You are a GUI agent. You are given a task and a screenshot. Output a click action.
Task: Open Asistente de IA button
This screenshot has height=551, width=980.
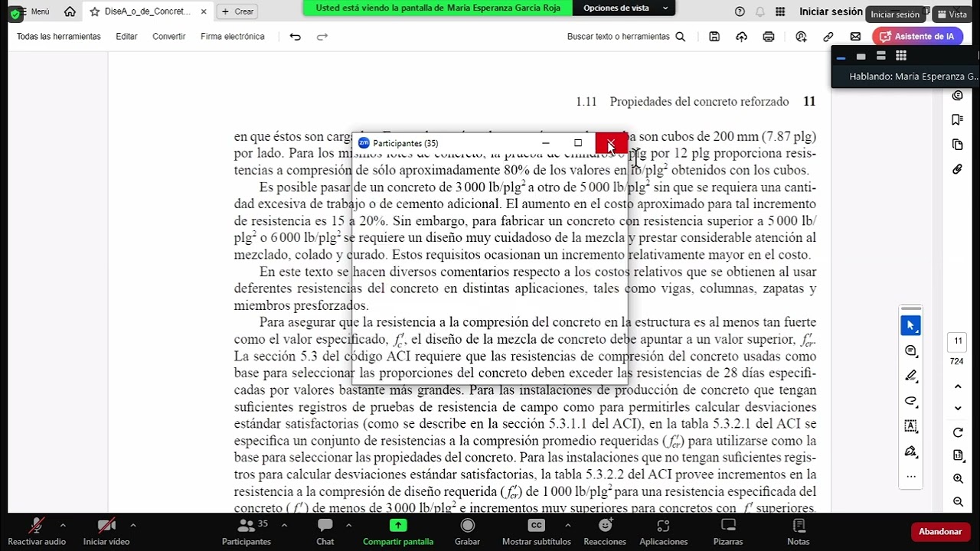(917, 37)
